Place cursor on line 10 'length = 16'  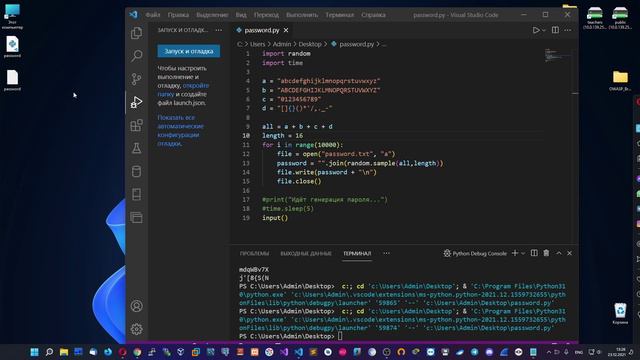coord(282,136)
